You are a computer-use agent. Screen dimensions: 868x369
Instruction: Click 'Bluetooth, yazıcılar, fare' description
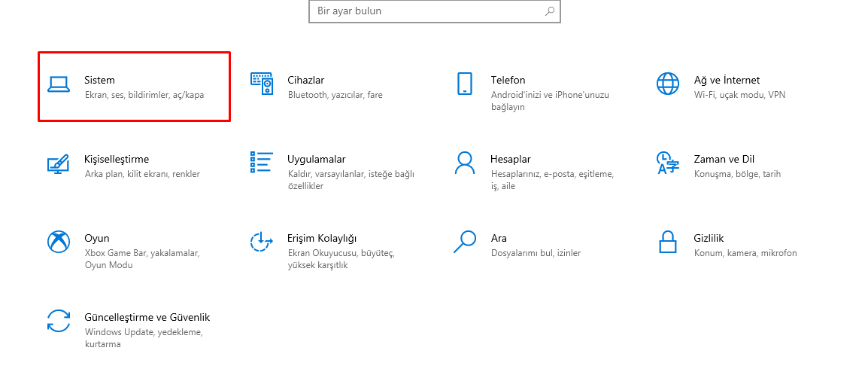pyautogui.click(x=335, y=95)
